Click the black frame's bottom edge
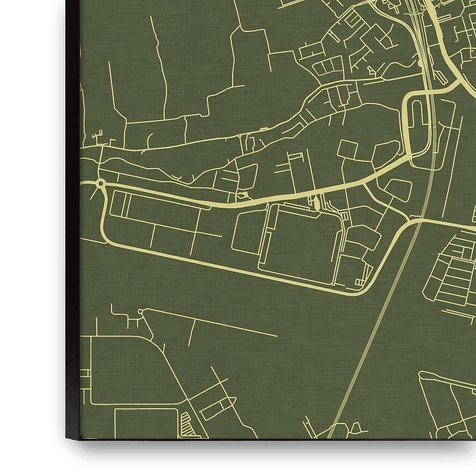 (x=272, y=442)
